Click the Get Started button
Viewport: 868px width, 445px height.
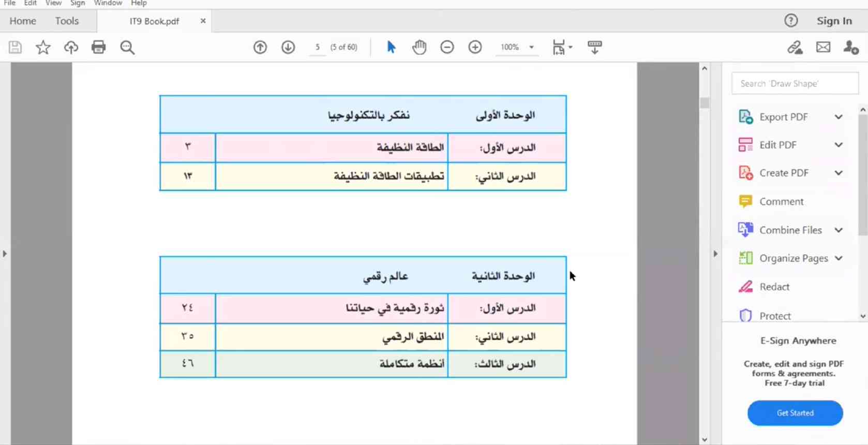coord(795,413)
